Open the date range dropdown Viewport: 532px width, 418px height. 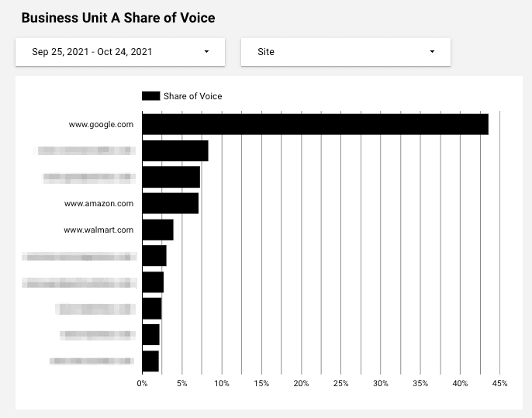click(119, 52)
